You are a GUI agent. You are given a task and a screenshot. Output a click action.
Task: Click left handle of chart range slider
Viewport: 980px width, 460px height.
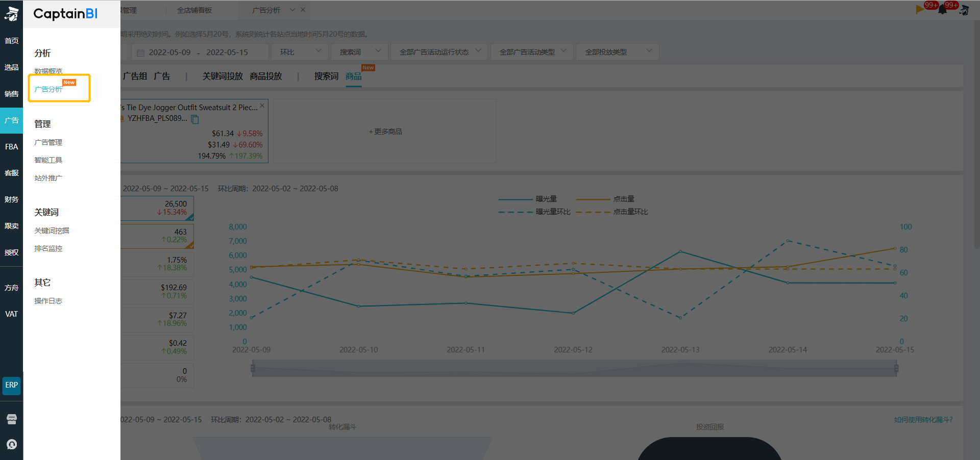(x=253, y=368)
